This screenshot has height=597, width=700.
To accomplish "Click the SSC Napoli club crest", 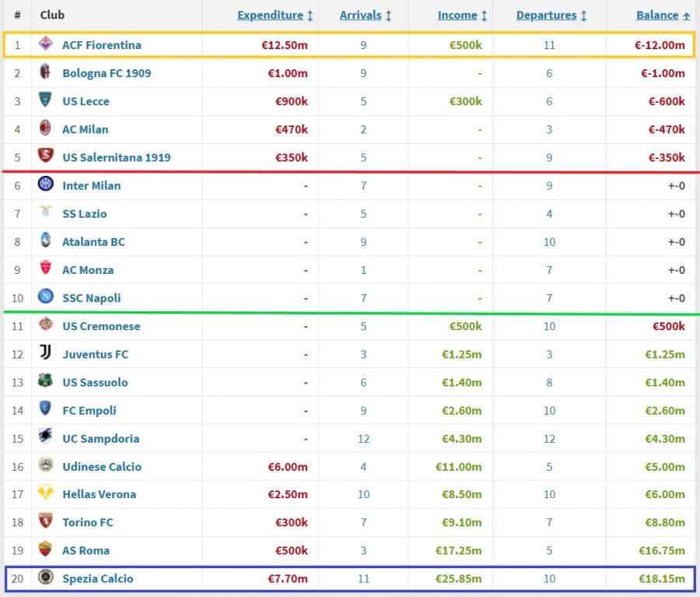I will tap(46, 297).
